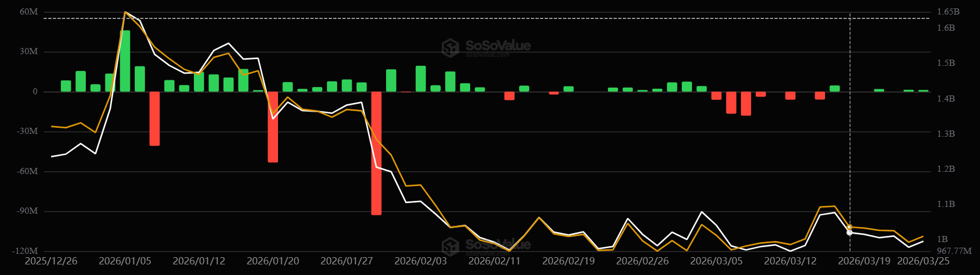Click the 2026/03/19 date label

864,261
